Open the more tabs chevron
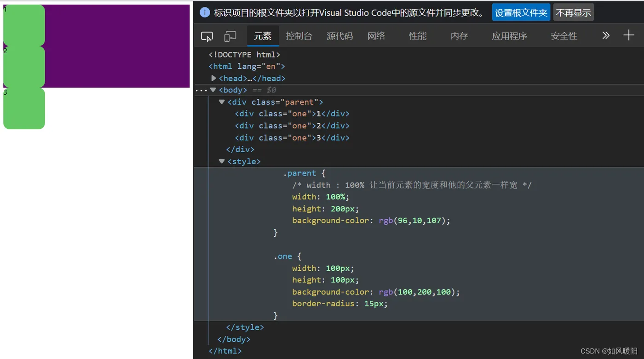The width and height of the screenshot is (644, 359). click(606, 36)
